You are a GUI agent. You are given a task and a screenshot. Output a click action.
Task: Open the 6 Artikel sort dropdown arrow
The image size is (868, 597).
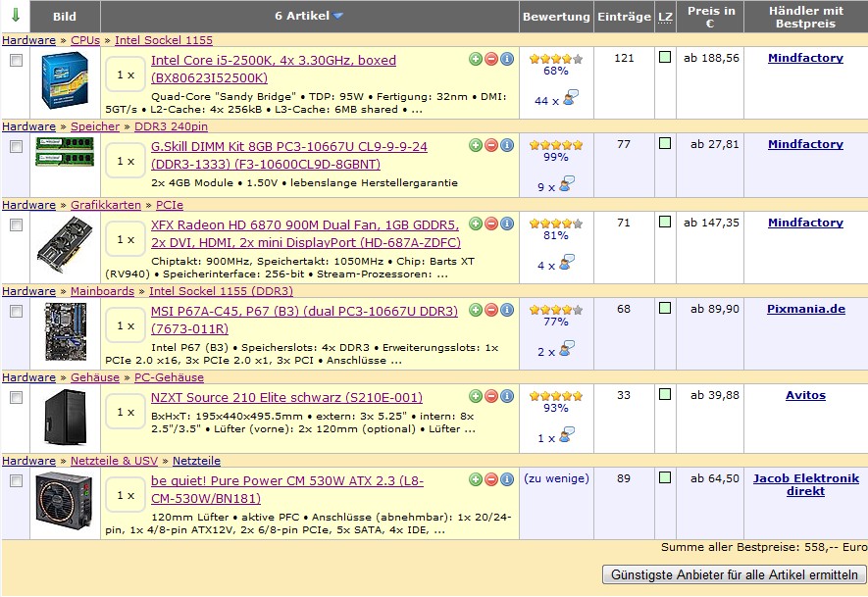coord(337,16)
